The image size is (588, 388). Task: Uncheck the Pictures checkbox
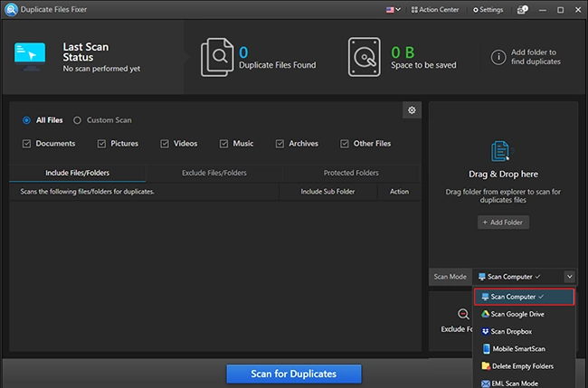[x=101, y=144]
